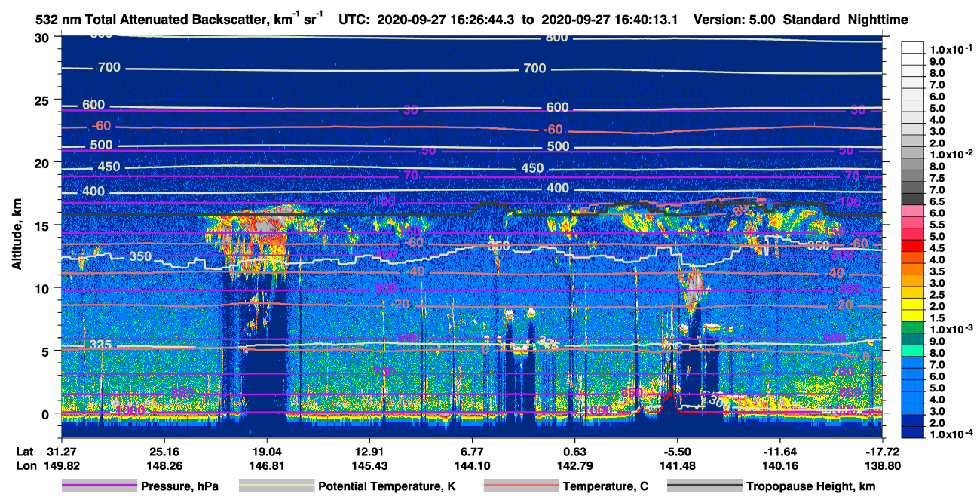Select latitude value 0.63
This screenshot has width=980, height=503.
click(574, 452)
